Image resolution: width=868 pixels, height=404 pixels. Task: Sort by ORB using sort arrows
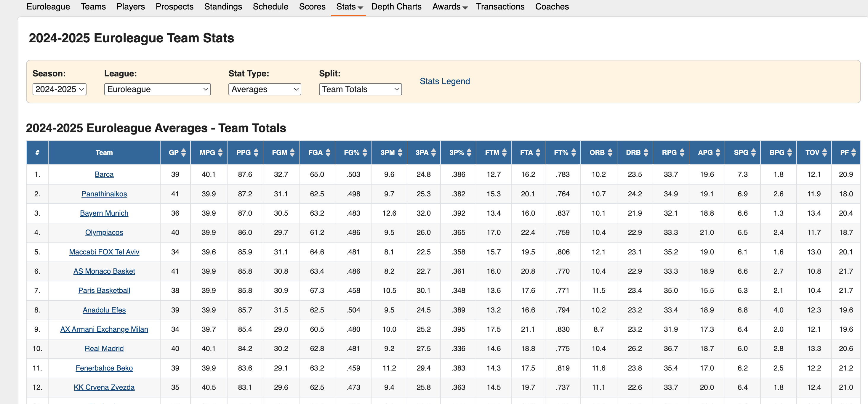pyautogui.click(x=610, y=153)
